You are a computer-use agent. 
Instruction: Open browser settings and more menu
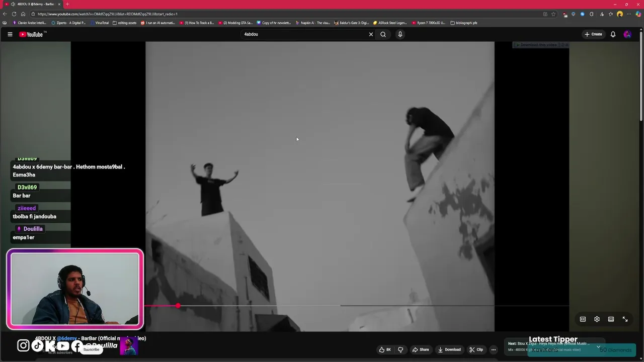629,14
